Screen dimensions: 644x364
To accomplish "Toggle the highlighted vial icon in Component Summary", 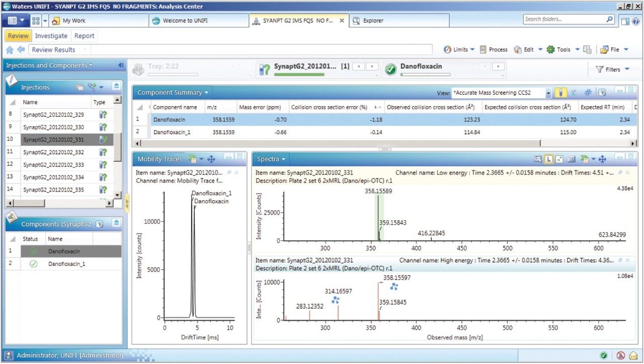I will point(560,93).
